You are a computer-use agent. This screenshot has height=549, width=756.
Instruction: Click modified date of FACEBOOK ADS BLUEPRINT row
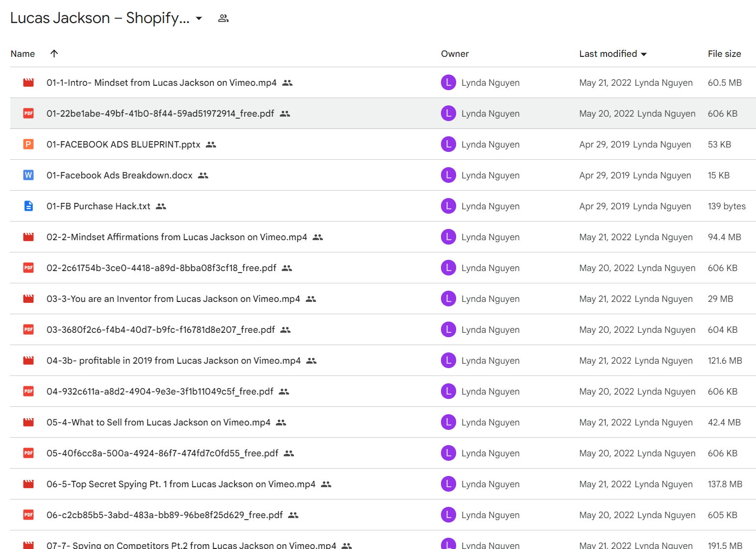point(605,145)
